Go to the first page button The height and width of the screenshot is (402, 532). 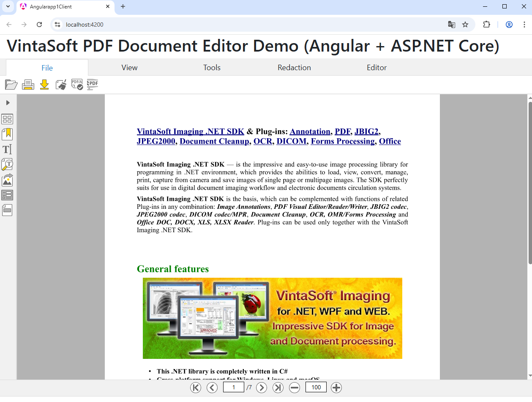[x=196, y=387]
